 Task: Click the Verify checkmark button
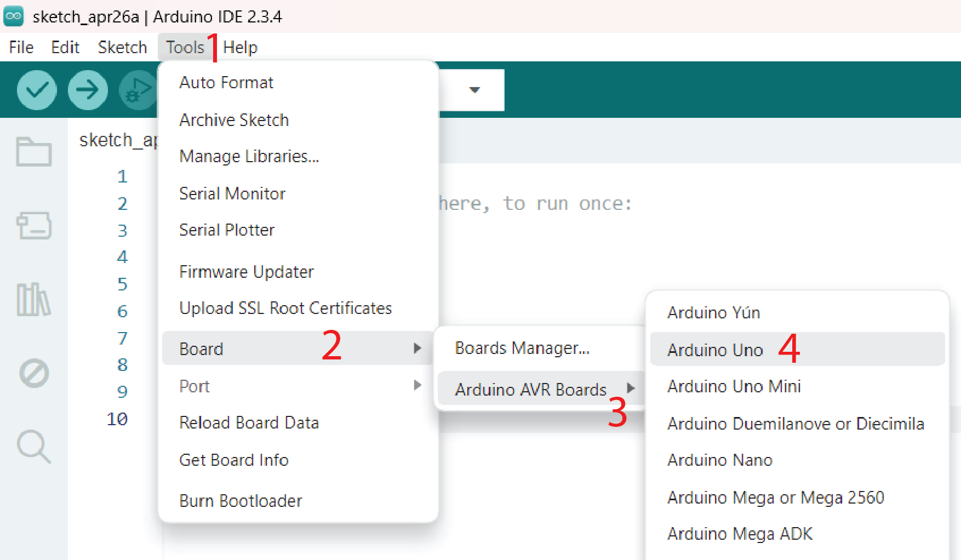coord(37,90)
